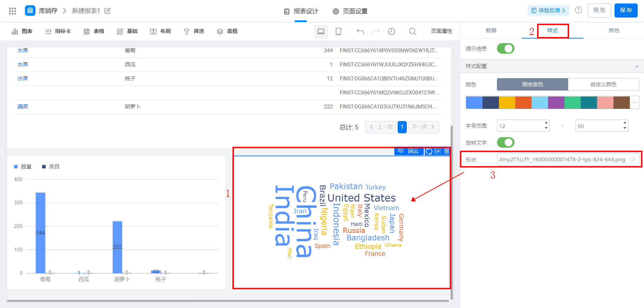Image resolution: width=644 pixels, height=308 pixels.
Task: Toggle the 旋转文字 switch
Action: click(506, 142)
